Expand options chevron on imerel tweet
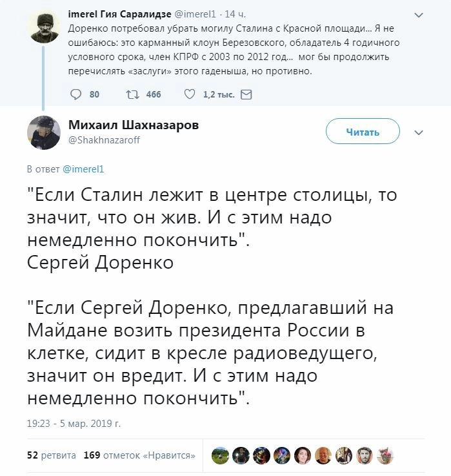Viewport: 451px width, 476px height. (418, 14)
